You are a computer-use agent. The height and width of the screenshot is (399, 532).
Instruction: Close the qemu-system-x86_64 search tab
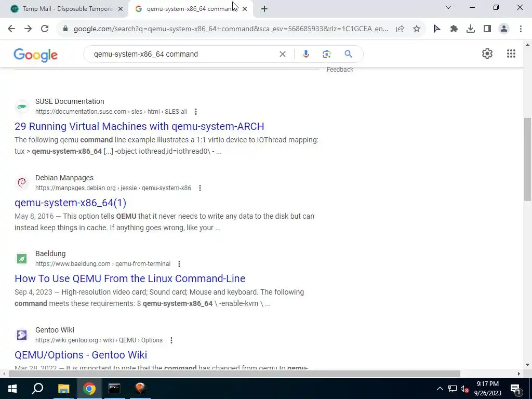tap(245, 9)
